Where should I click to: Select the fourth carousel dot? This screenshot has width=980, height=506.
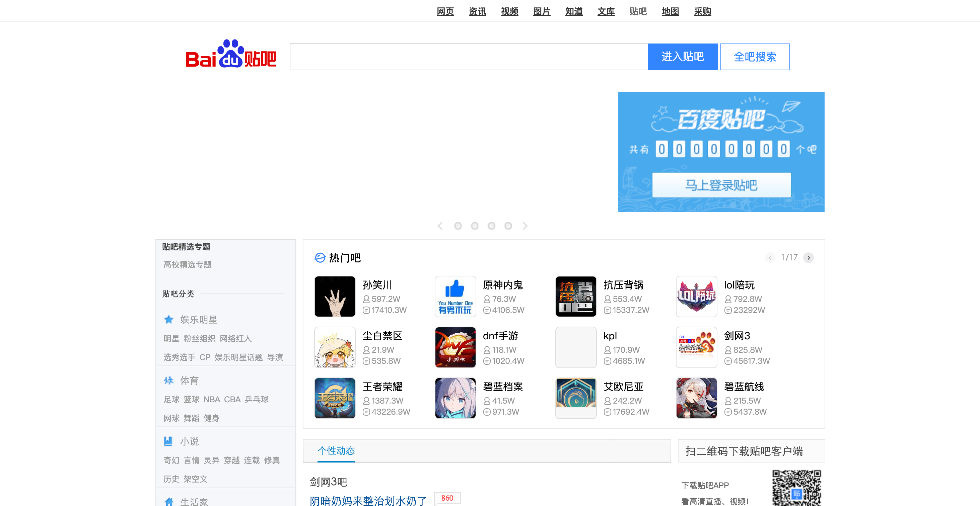point(508,226)
